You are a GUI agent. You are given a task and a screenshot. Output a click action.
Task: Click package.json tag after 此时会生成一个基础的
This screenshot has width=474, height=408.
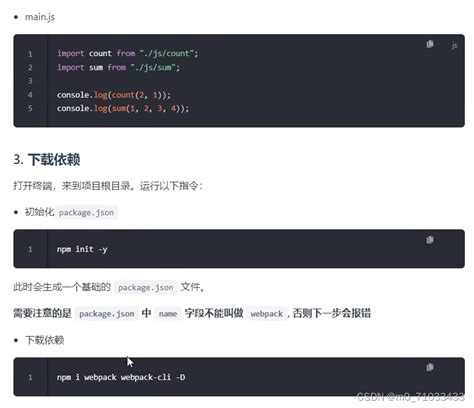[x=146, y=287]
